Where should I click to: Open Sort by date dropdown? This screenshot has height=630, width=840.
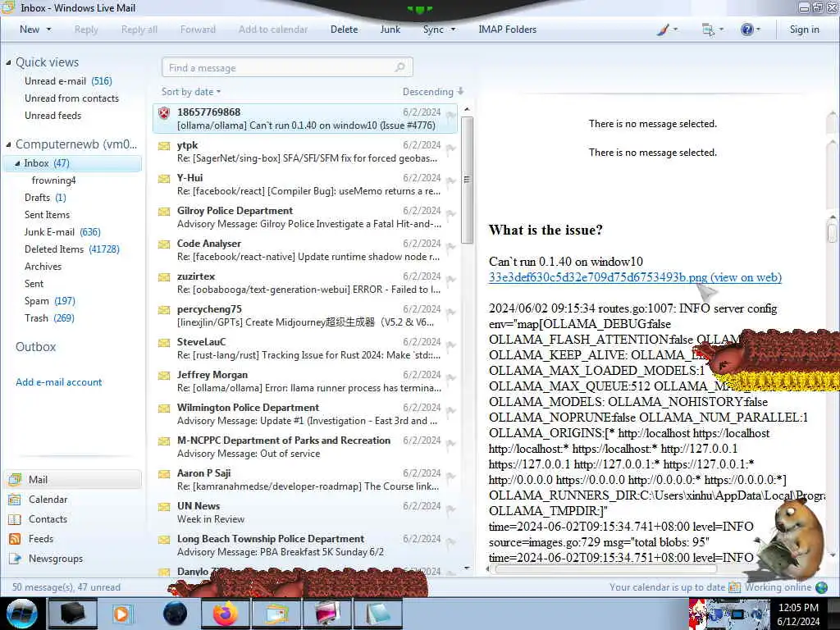coord(191,92)
